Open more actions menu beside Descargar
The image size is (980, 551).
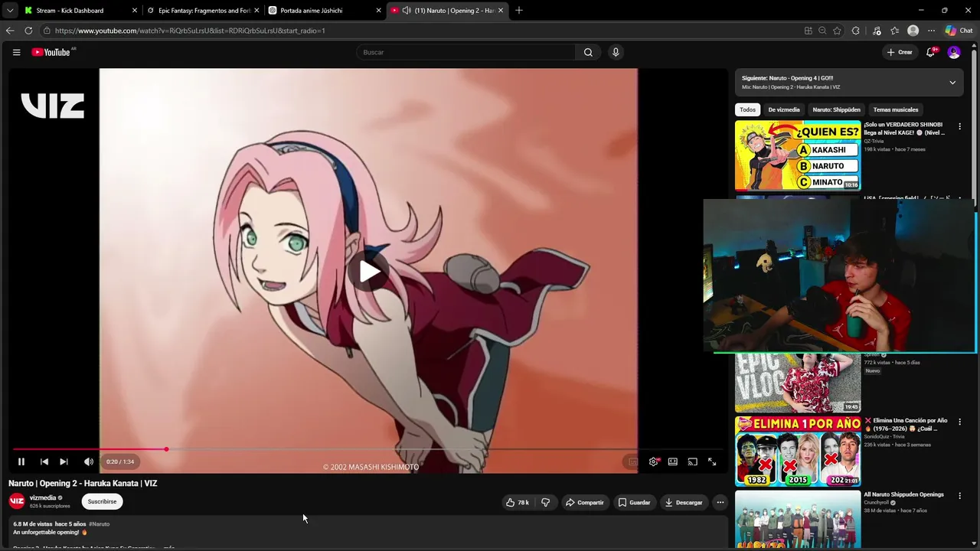pos(720,502)
